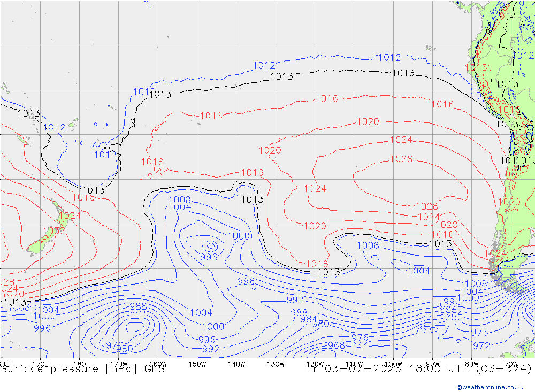Click the 1024 label on New Zealand's North Island
This screenshot has height=392, width=535.
(70, 216)
